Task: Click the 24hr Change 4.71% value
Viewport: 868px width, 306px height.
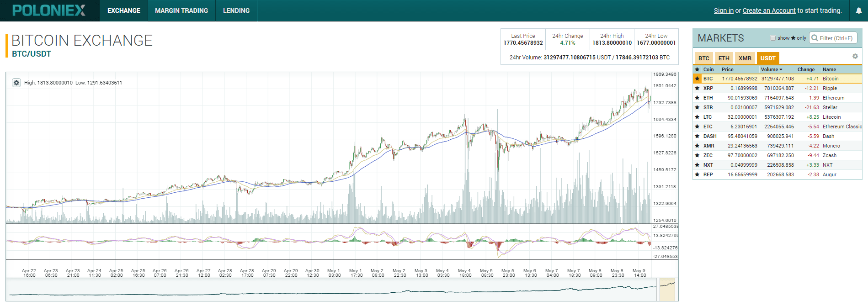Action: click(568, 43)
